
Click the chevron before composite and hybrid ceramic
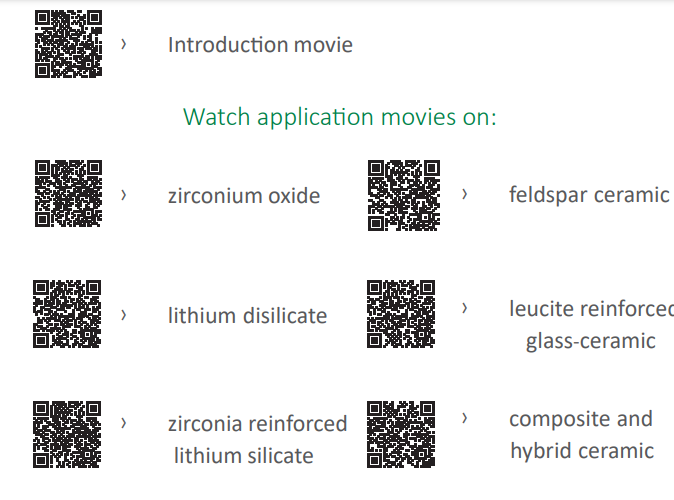(464, 418)
